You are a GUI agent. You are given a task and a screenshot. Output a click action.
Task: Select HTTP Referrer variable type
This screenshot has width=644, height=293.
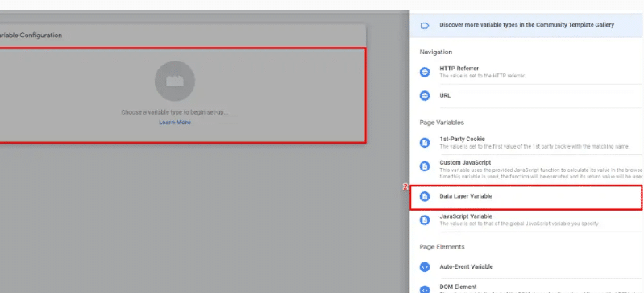pyautogui.click(x=526, y=72)
